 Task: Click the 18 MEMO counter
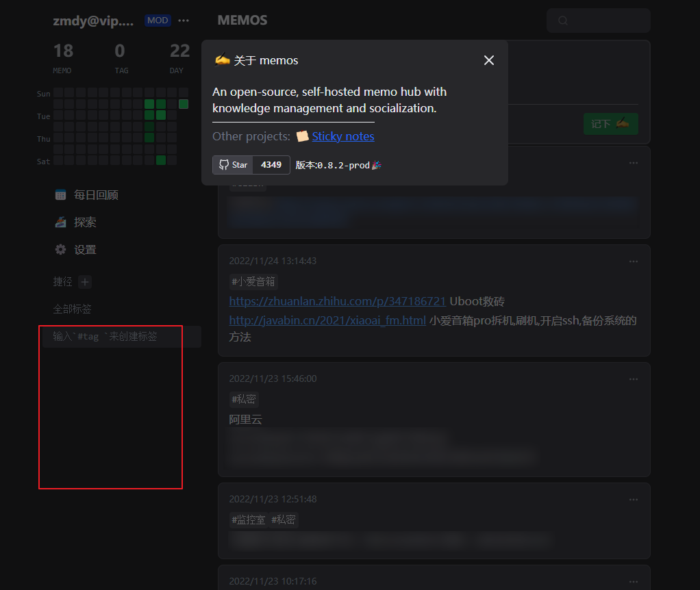click(63, 58)
